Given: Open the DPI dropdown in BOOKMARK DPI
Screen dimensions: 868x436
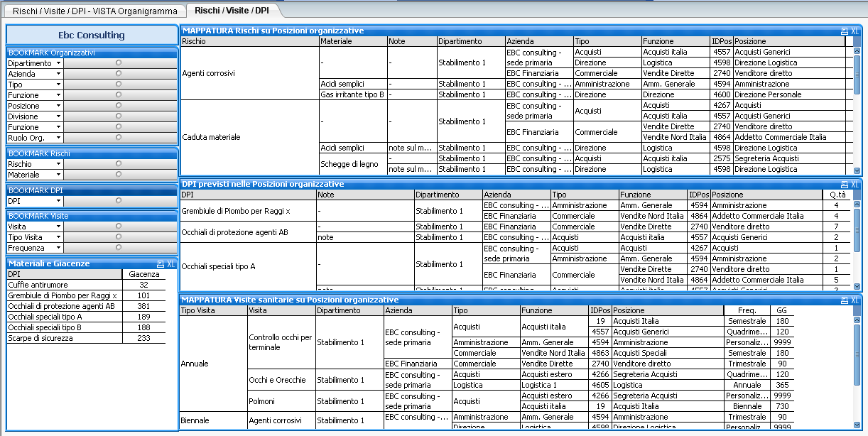Looking at the screenshot, I should [58, 201].
